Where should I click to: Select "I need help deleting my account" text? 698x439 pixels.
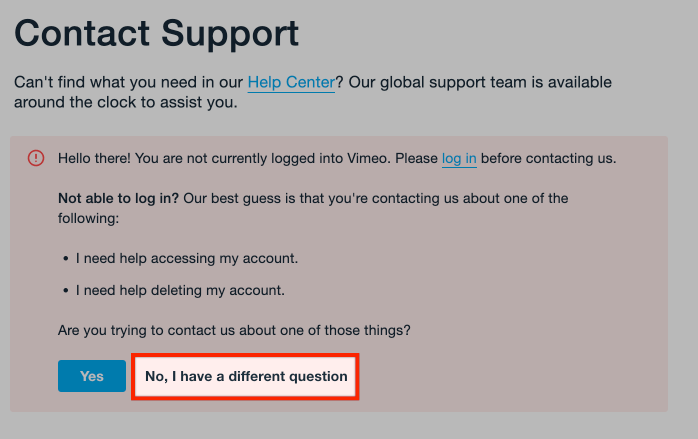pyautogui.click(x=181, y=291)
